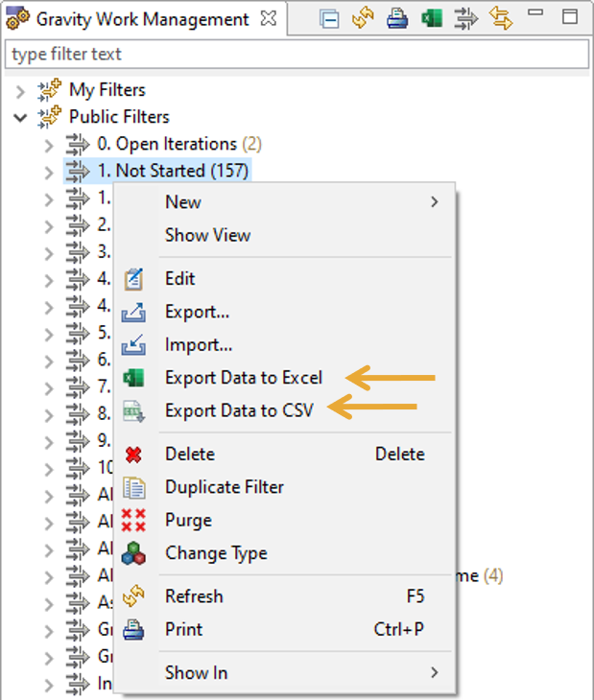The width and height of the screenshot is (594, 700).
Task: Expand the 0. Open Iterations filter
Action: 49,145
